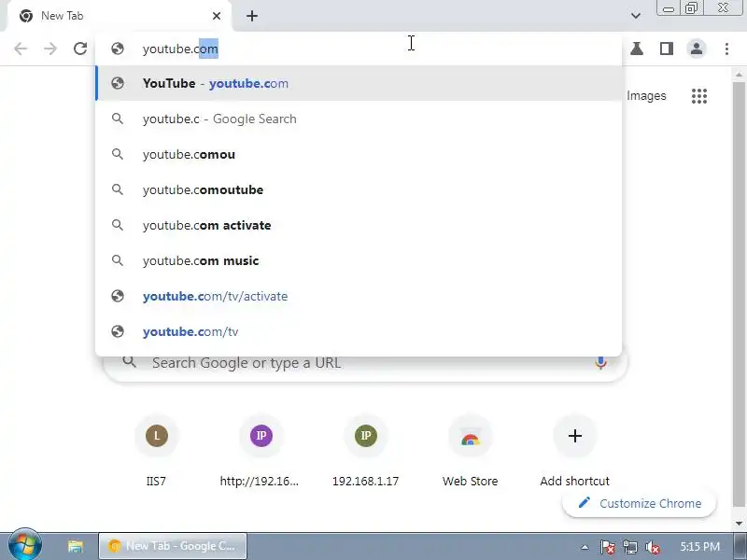Toggle the side panel icon
747x560 pixels.
[x=667, y=49]
